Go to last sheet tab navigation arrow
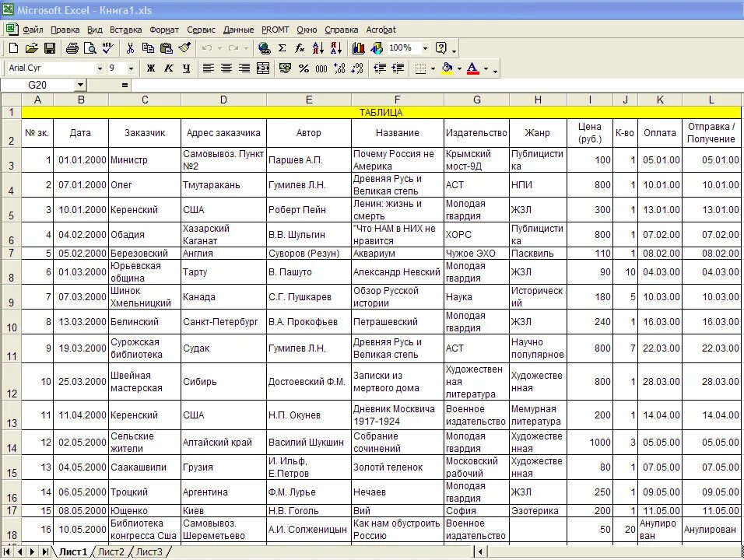744x560 pixels. coord(45,552)
